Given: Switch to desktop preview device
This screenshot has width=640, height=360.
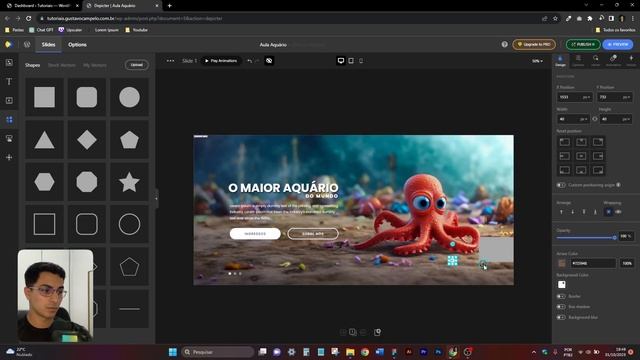Looking at the screenshot, I should click(x=341, y=61).
